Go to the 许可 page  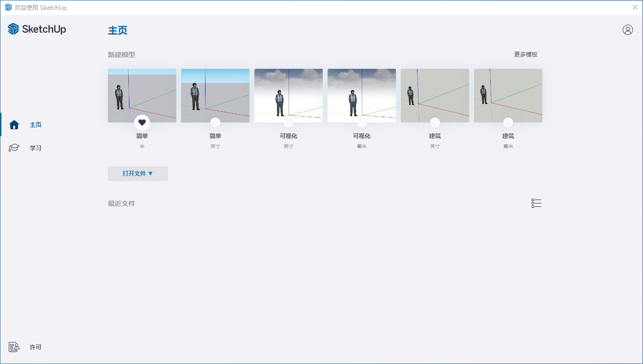point(36,347)
